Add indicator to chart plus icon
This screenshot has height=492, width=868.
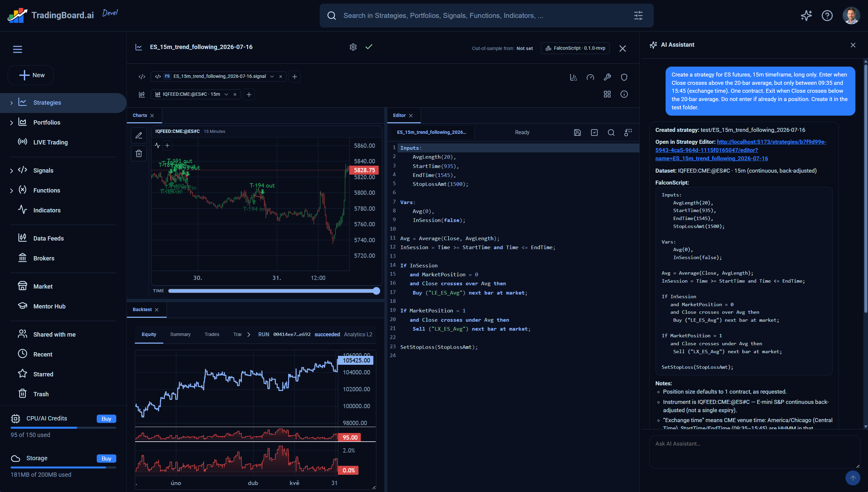pos(167,146)
